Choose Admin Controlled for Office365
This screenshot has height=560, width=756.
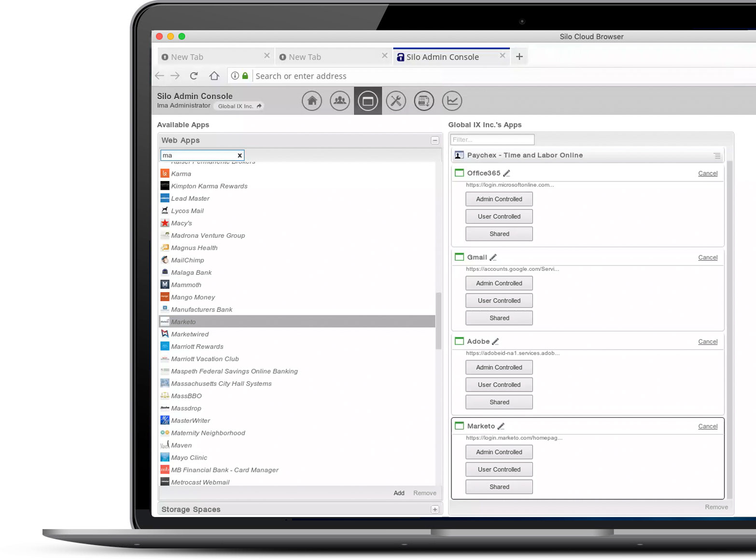(x=499, y=199)
